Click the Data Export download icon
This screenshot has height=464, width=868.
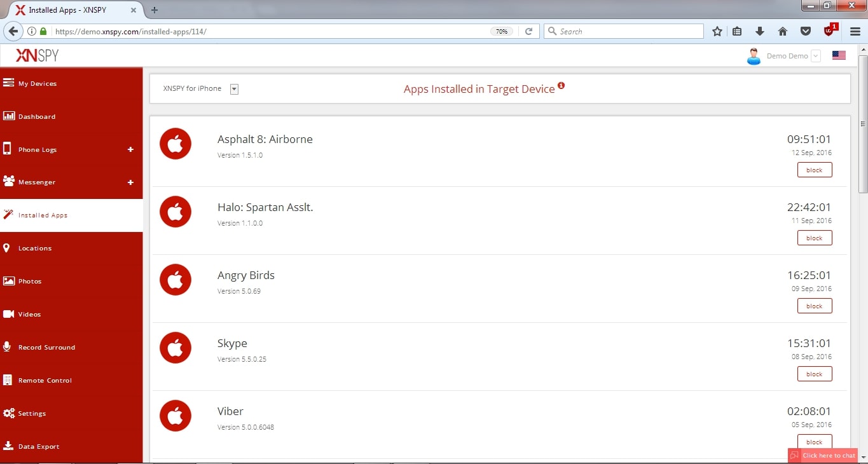coord(8,446)
